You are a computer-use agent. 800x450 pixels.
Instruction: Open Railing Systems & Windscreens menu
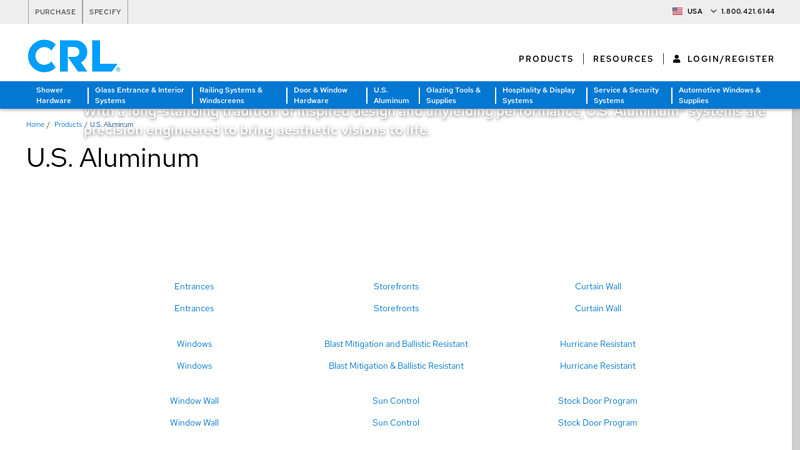coord(231,95)
